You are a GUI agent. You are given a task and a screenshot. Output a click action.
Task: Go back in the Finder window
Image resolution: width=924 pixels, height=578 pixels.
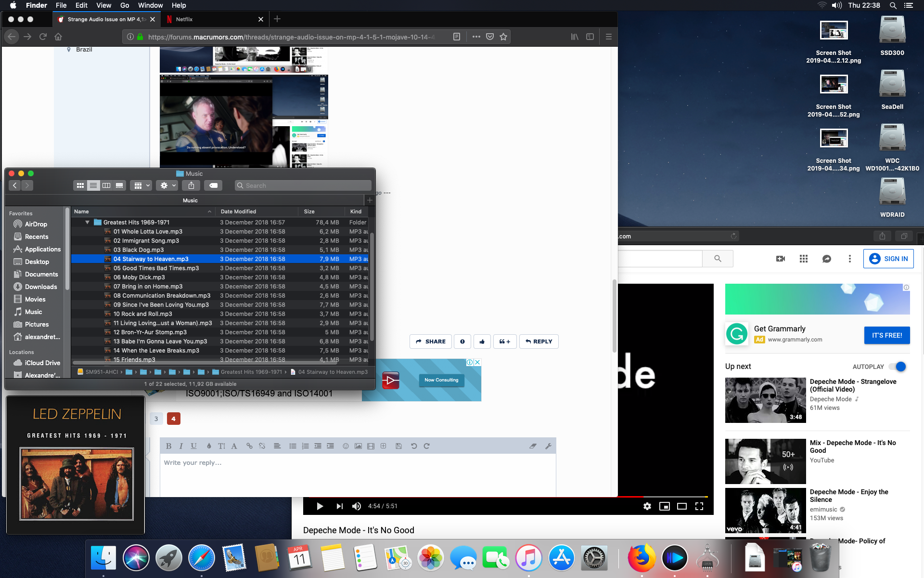[x=15, y=185]
